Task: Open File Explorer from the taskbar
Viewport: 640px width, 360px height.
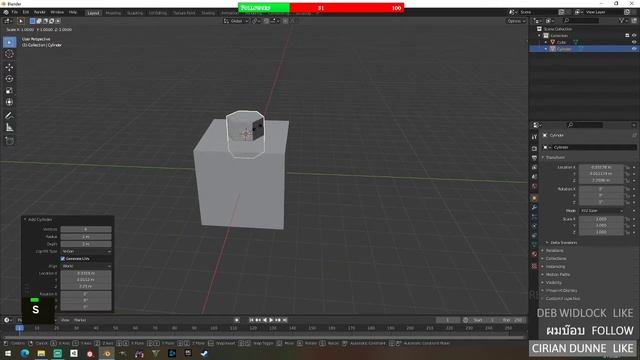Action: [x=41, y=353]
